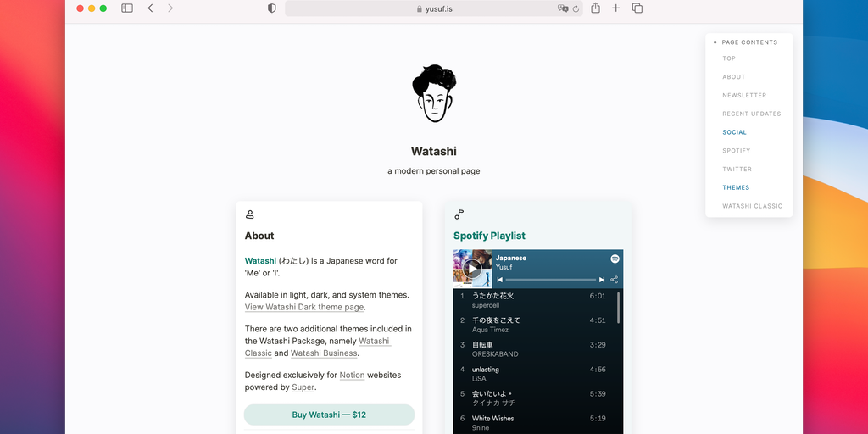The width and height of the screenshot is (868, 434).
Task: Go back with the back chevron
Action: pyautogui.click(x=150, y=8)
